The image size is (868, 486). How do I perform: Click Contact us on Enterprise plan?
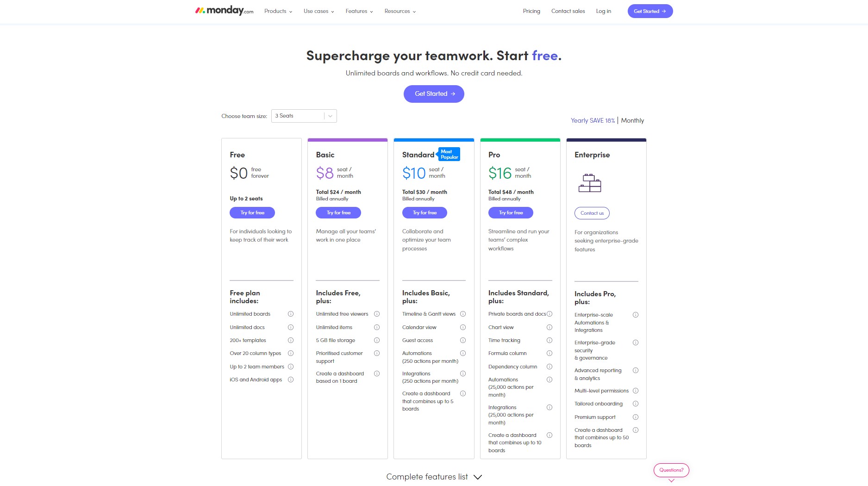(592, 213)
